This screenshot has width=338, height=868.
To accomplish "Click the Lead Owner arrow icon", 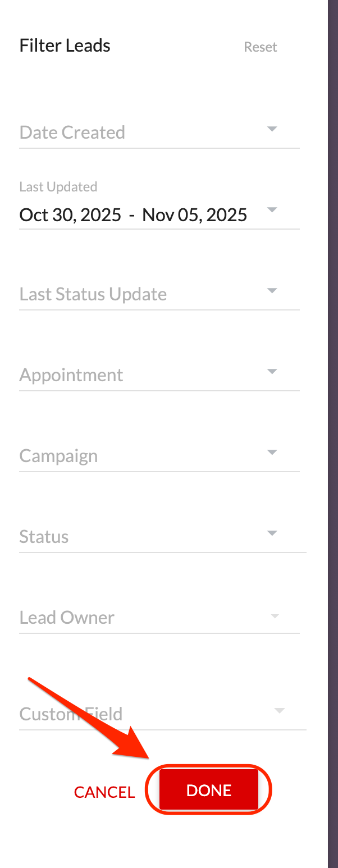I will pos(275,616).
